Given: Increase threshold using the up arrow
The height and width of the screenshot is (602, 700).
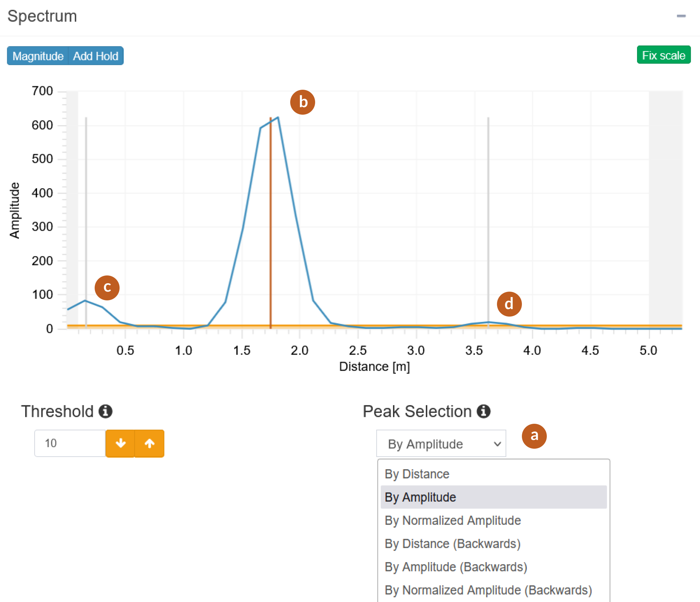Looking at the screenshot, I should 149,443.
